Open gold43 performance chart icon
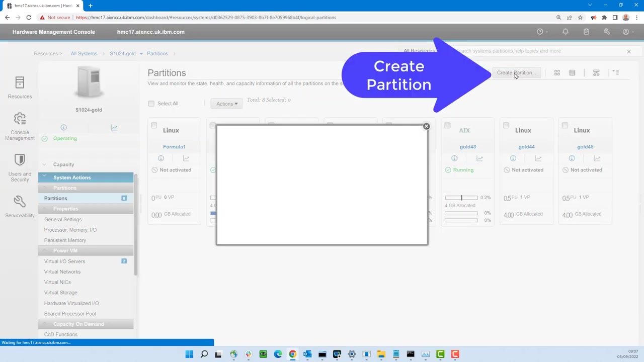644x362 pixels. [x=479, y=158]
